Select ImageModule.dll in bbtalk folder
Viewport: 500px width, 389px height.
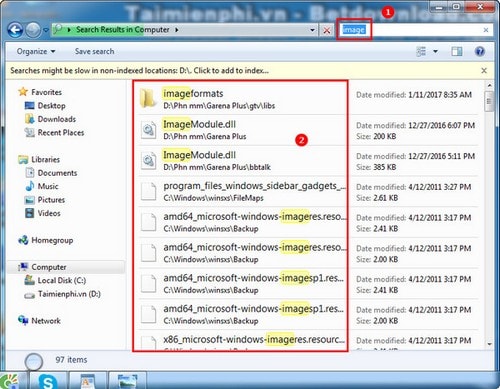point(242,161)
